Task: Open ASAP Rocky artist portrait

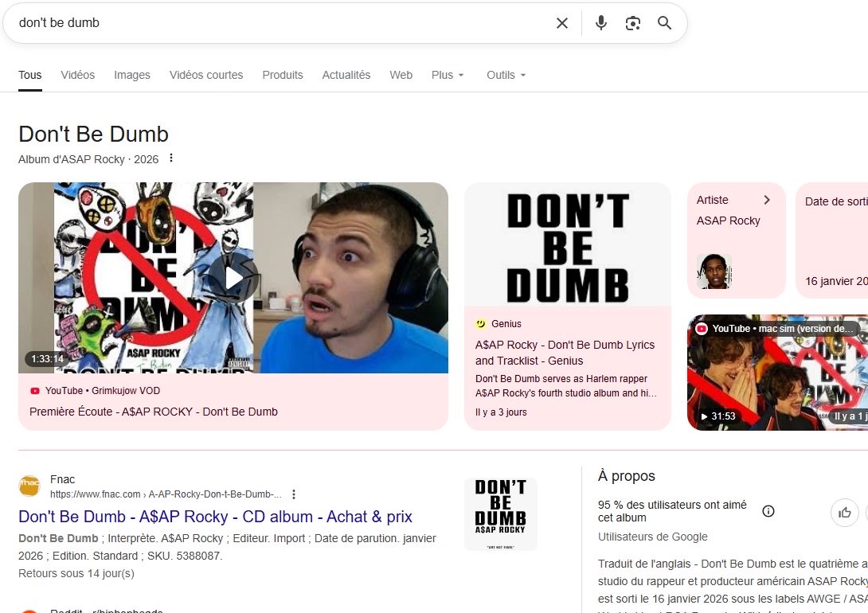Action: (x=714, y=271)
